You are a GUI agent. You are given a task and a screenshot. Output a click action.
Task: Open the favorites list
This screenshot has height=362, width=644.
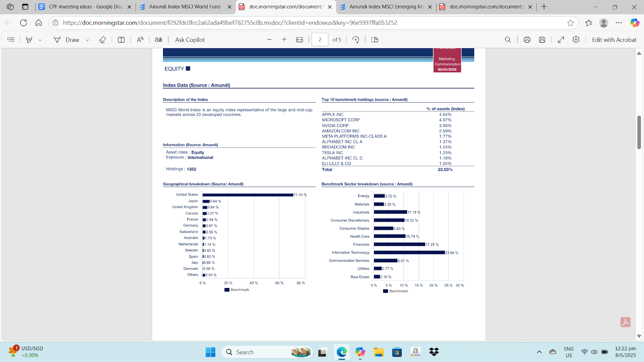tap(588, 23)
